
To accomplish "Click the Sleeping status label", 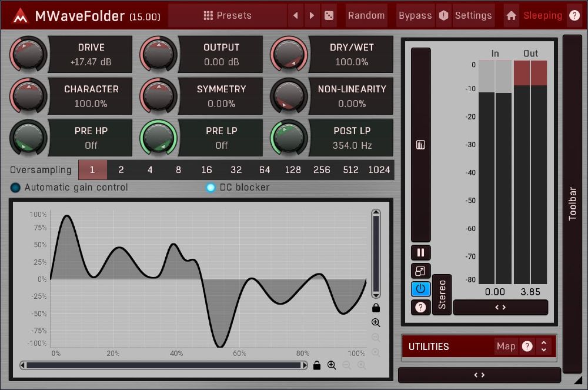I will point(543,15).
